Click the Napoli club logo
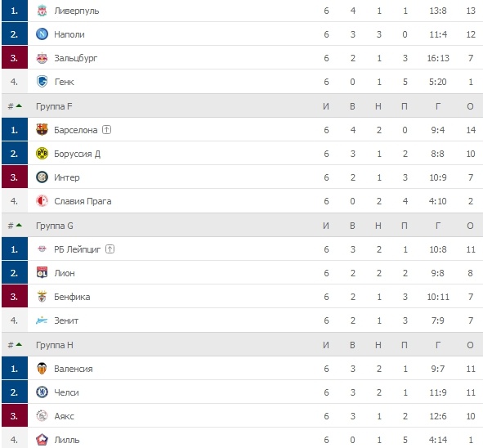 pos(42,34)
